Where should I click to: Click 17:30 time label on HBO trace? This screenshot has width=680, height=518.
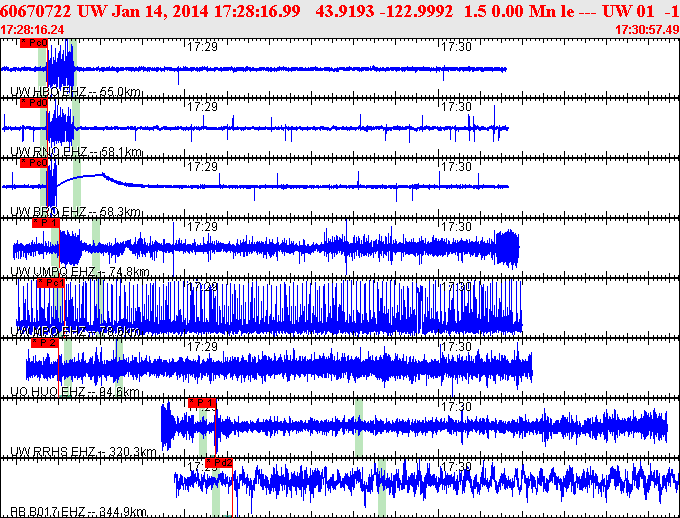[x=456, y=46]
